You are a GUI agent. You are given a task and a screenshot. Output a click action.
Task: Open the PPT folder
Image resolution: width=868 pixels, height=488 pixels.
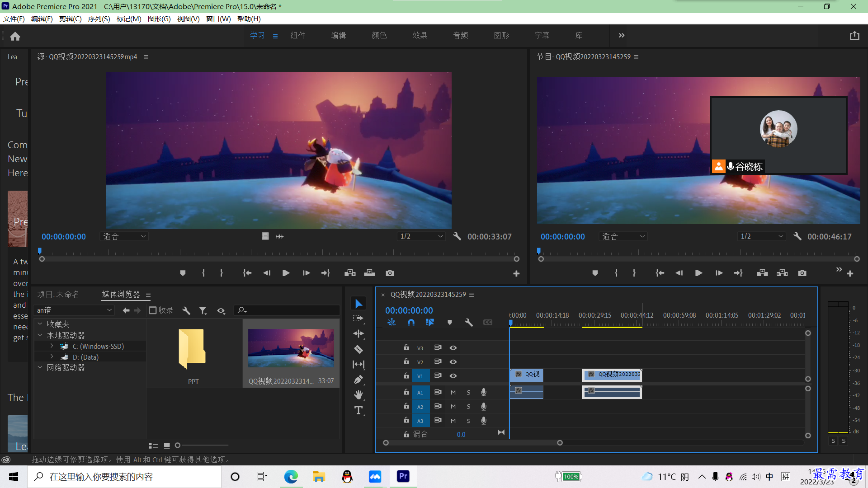click(193, 349)
